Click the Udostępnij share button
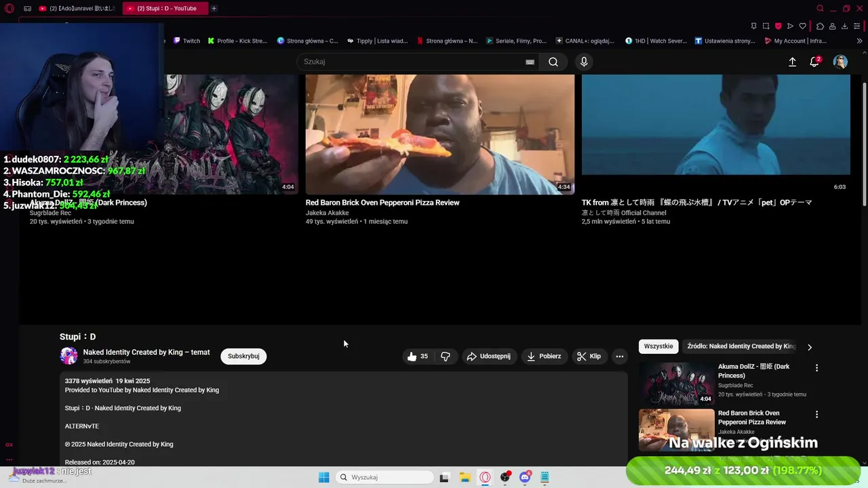The height and width of the screenshot is (488, 868). (x=490, y=356)
